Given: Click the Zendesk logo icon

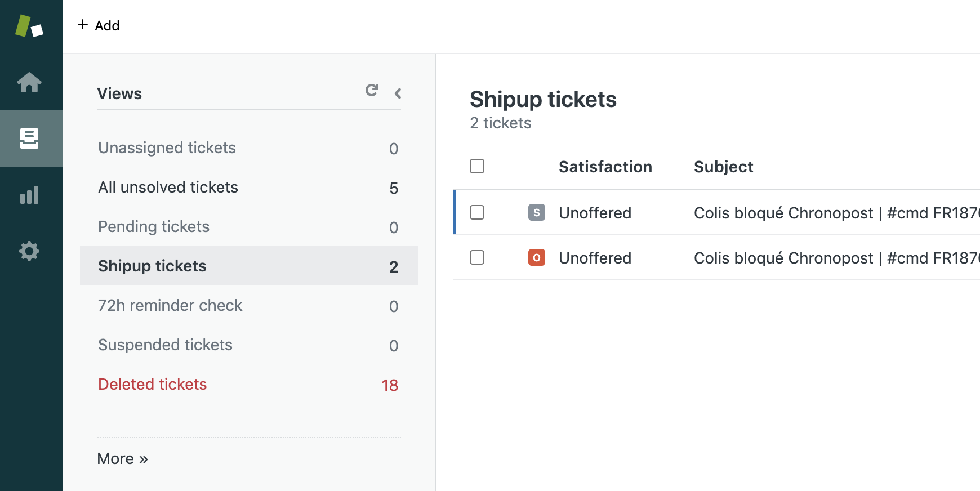Looking at the screenshot, I should pos(29,26).
